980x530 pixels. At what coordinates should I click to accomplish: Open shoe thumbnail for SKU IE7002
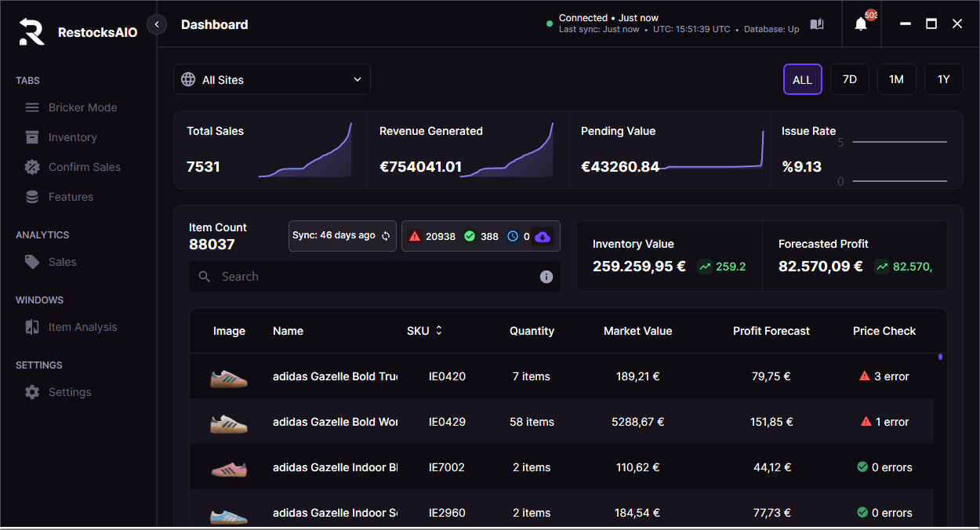[x=229, y=468]
